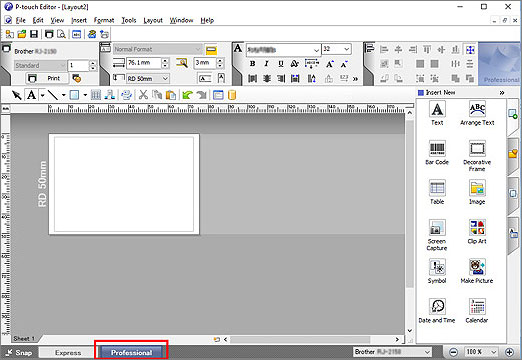Open the Edit menu
Viewport: 522px width, 360px height.
38,20
